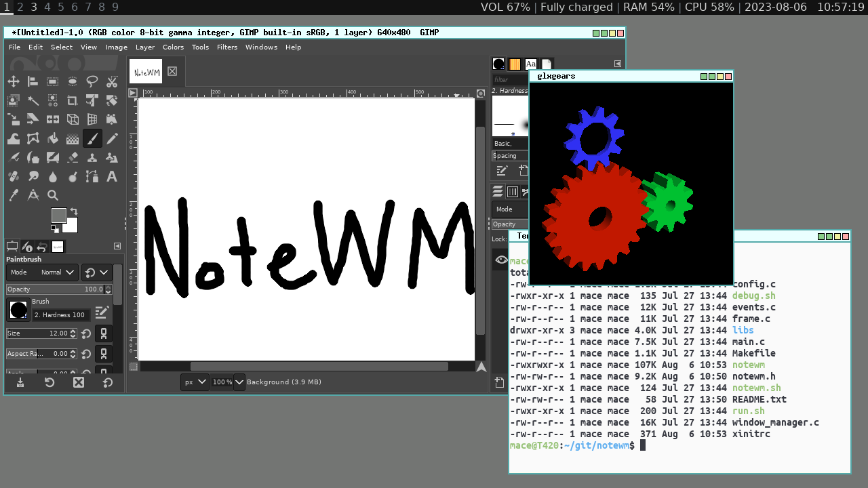The height and width of the screenshot is (488, 868).
Task: Choose the Pencil tool
Action: point(112,139)
